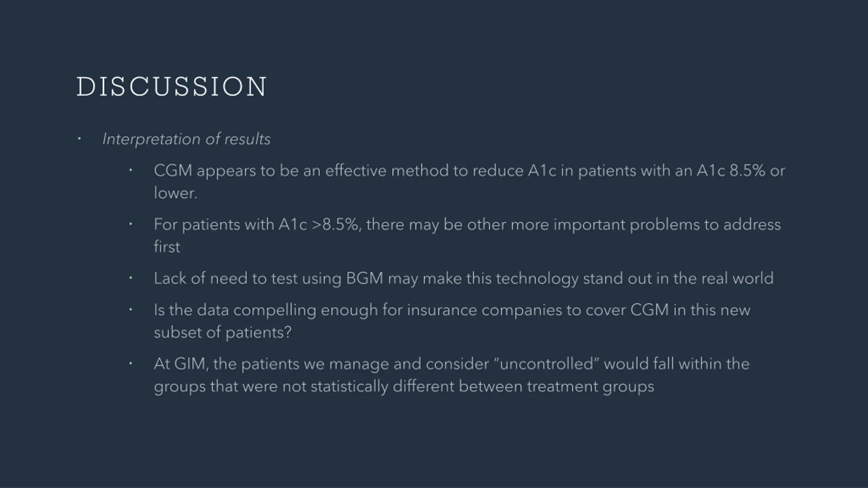This screenshot has width=868, height=488.
Task: Click the word BGM in third bullet
Action: point(364,279)
